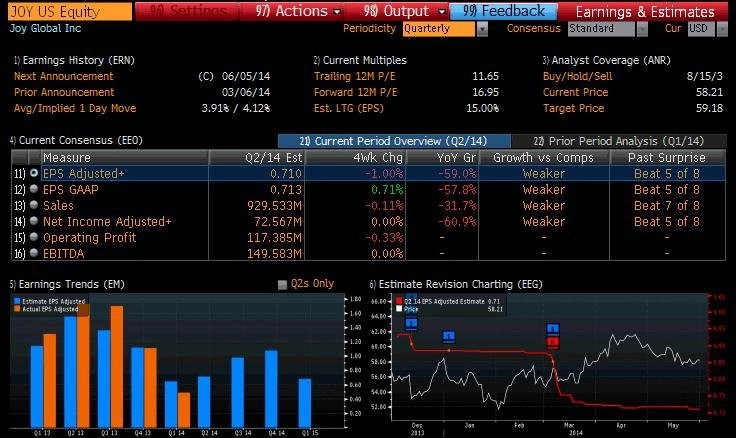Viewport: 736px width, 438px height.
Task: Open Estimate Revision Charting (EEG) link
Action: coord(456,284)
